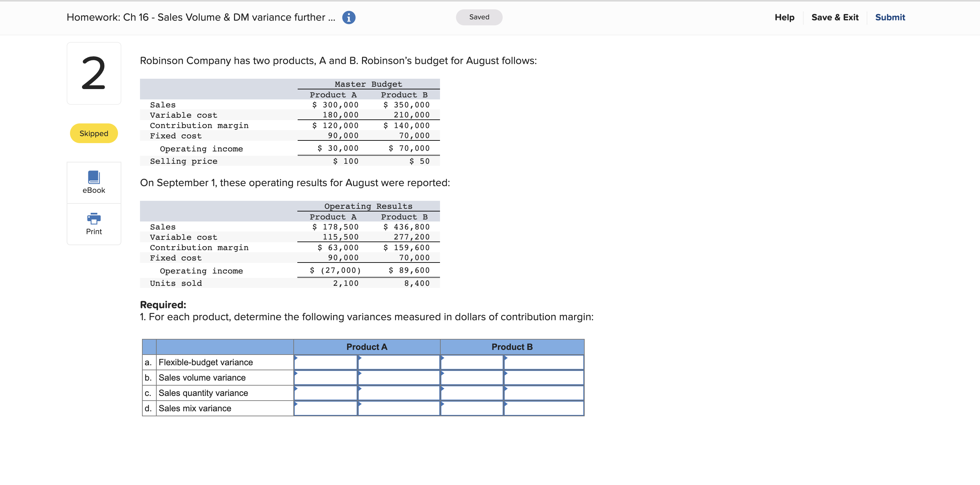Enter sales mix variance amount for Product B
Viewport: 980px width, 485px height.
[544, 408]
